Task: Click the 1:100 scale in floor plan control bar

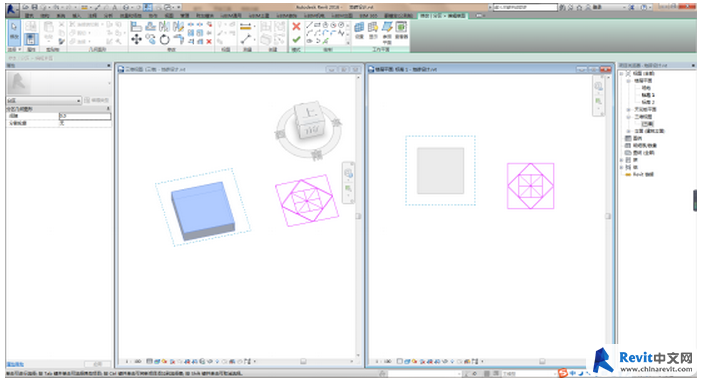Action: (383, 361)
